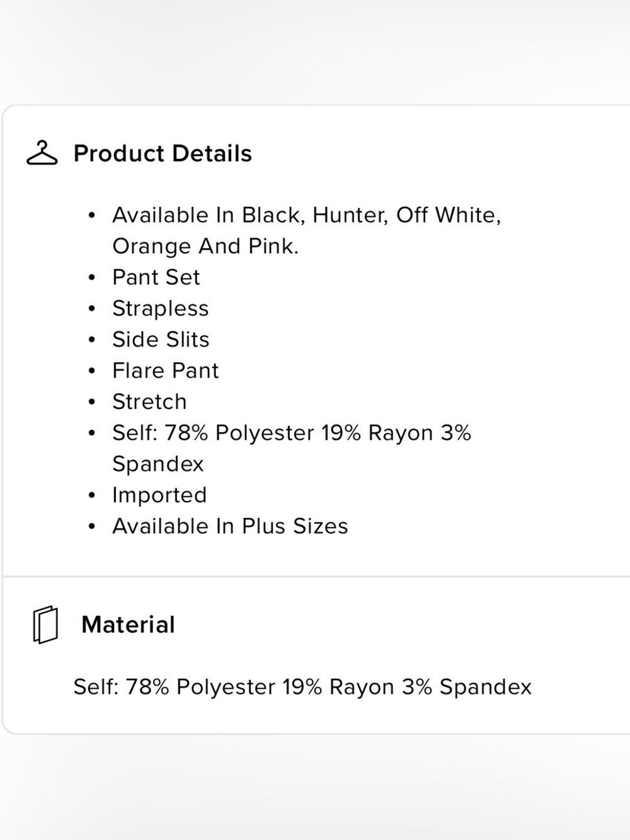Click the bullet dot before 'Stretch'

[x=92, y=402]
